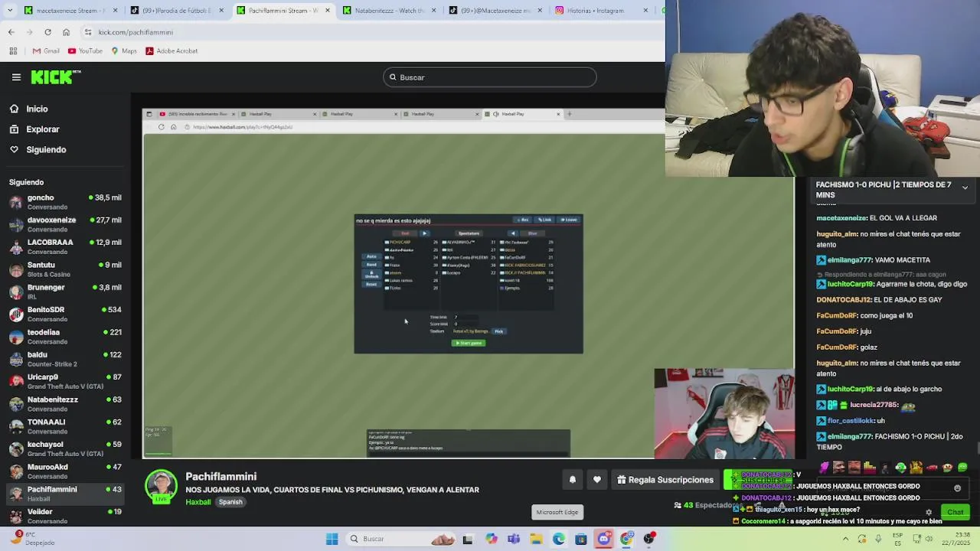The width and height of the screenshot is (980, 551).
Task: Open Brunenger's channel
Action: tap(65, 292)
